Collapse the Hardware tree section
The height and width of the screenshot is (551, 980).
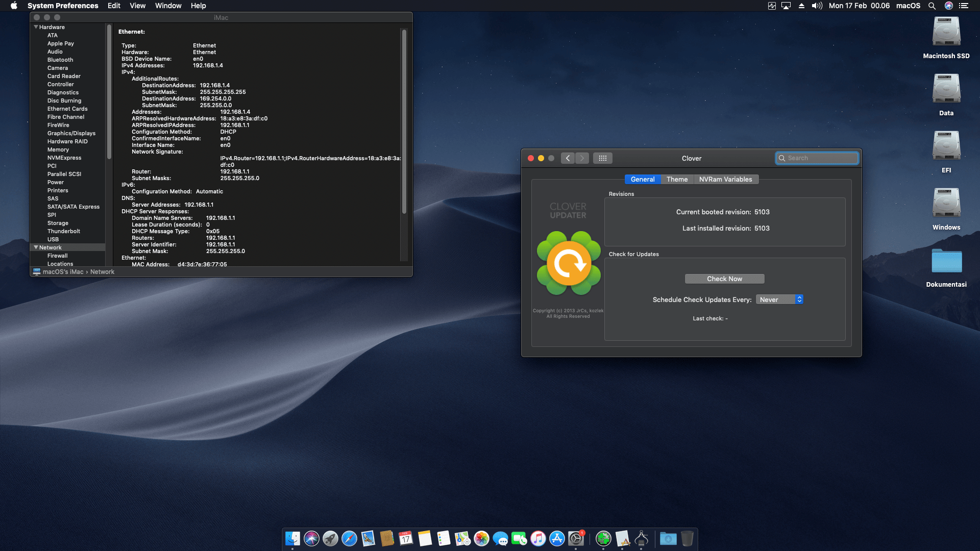point(36,27)
